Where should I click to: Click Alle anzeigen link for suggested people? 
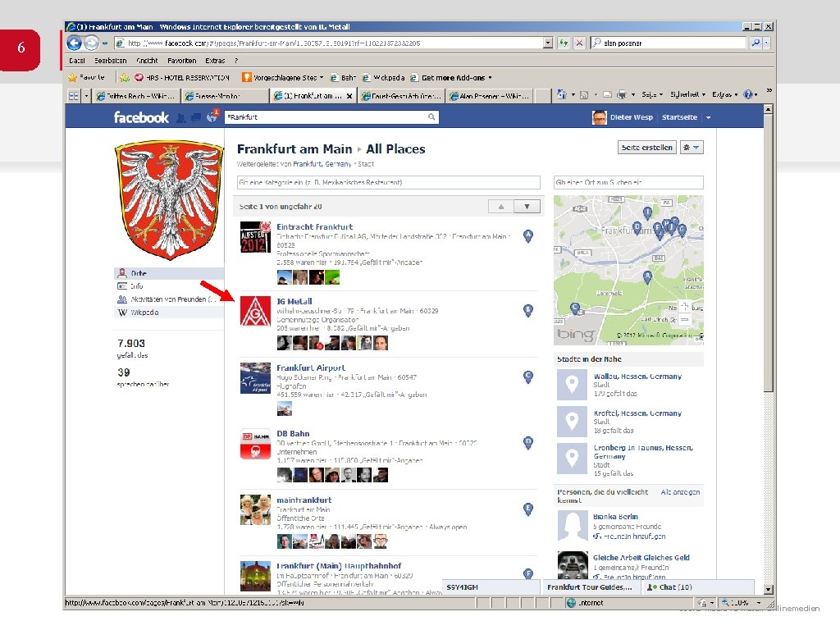click(x=680, y=492)
